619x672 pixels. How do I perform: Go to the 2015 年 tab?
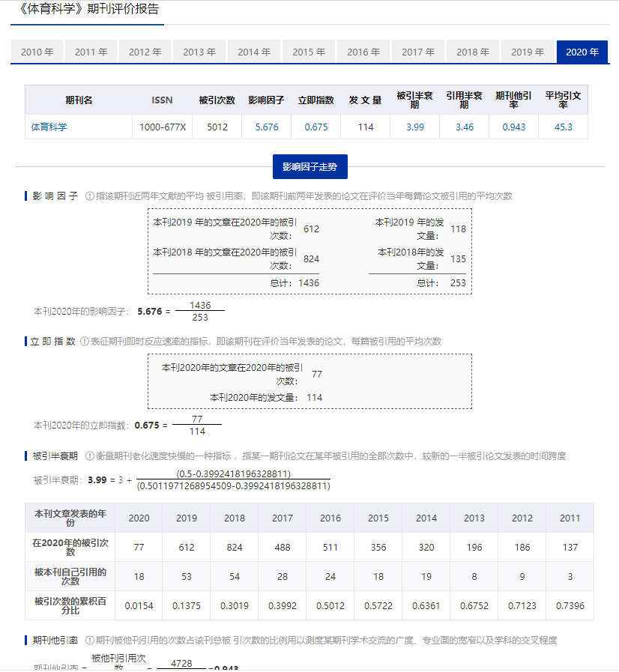309,52
